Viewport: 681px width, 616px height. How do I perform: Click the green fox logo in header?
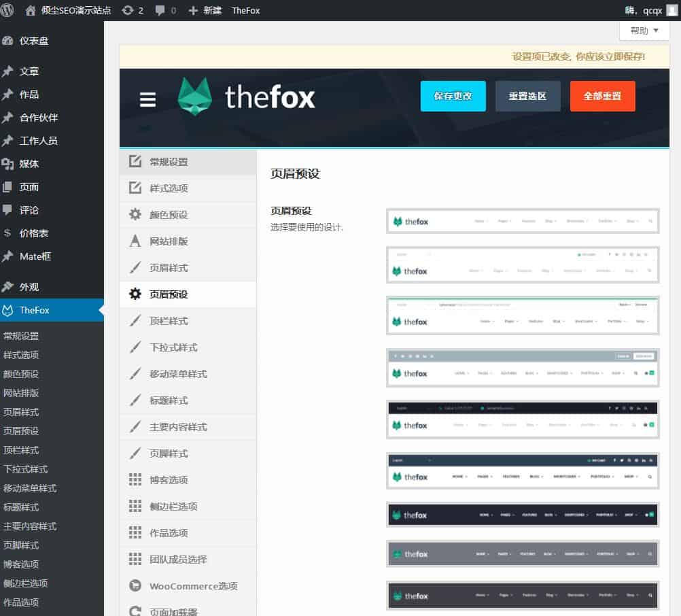pyautogui.click(x=194, y=97)
